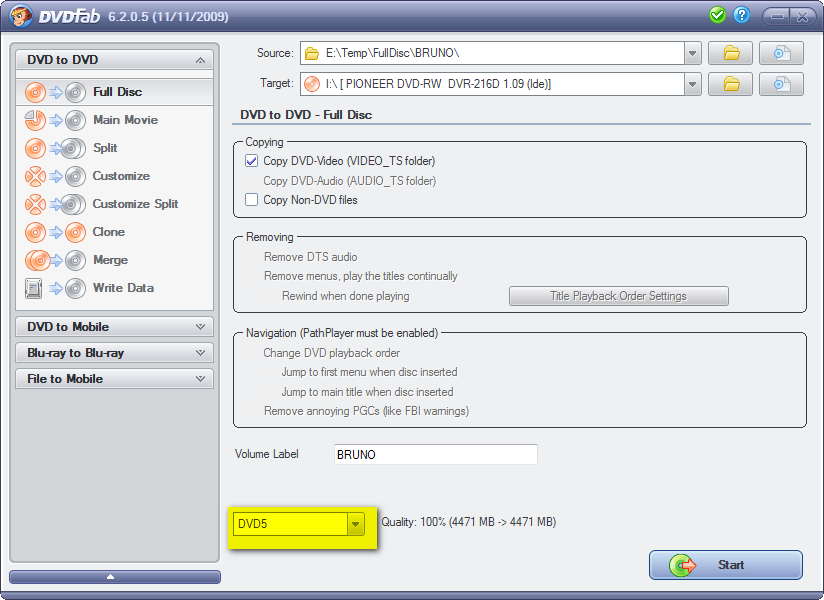Select Write Data mode label

click(123, 288)
